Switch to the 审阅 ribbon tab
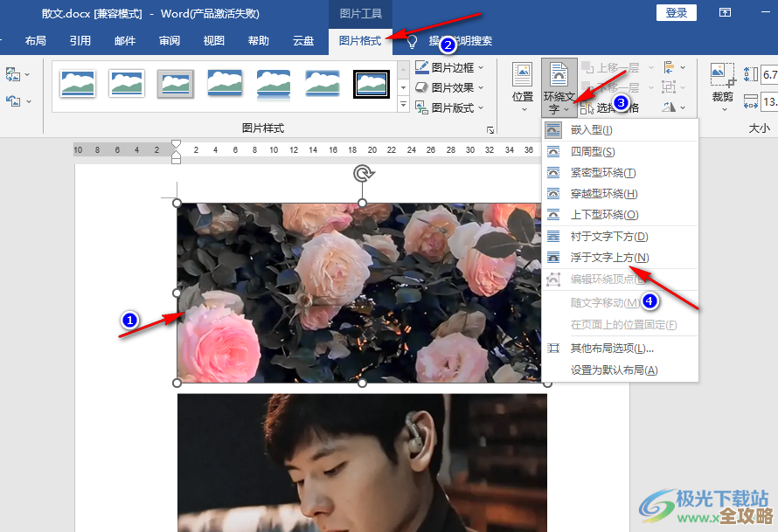 pos(169,40)
